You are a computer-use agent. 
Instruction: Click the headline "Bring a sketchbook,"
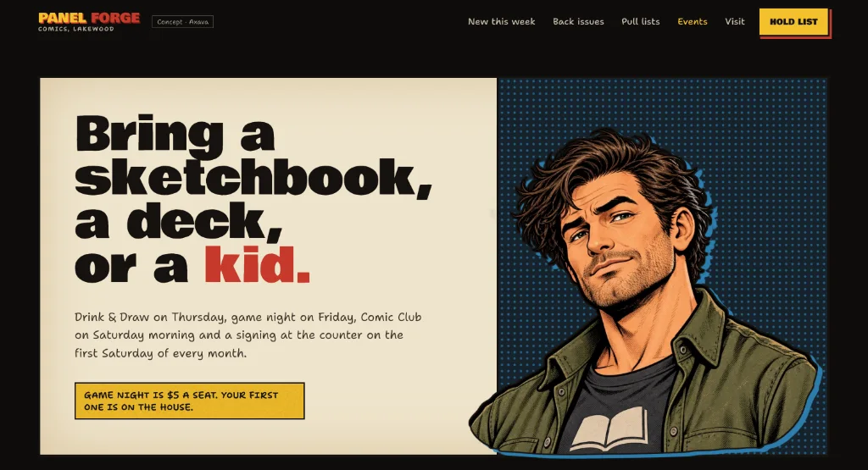[253, 156]
